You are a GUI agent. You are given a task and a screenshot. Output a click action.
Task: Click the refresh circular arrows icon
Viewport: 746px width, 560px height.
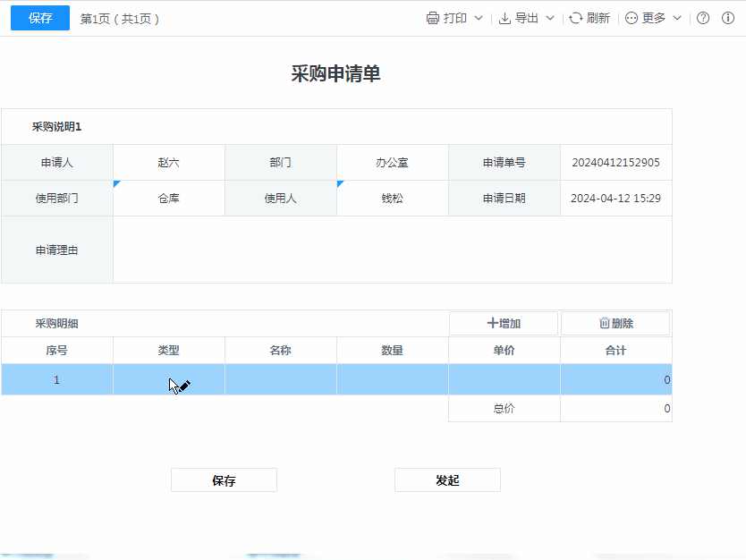576,18
